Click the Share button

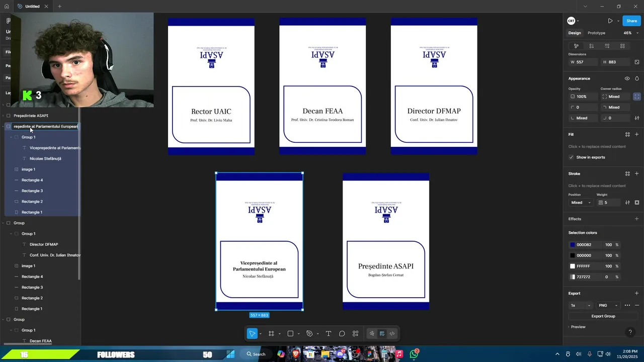coord(631,21)
